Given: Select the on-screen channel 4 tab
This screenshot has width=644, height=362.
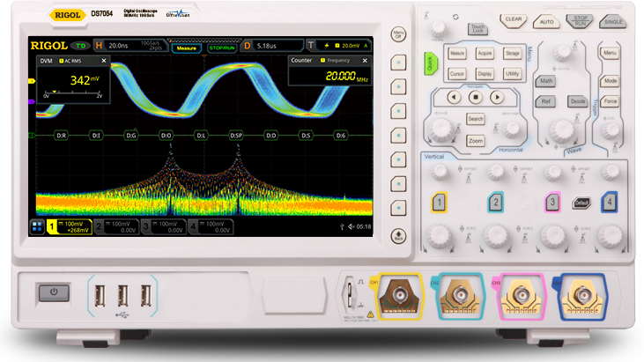Looking at the screenshot, I should pos(211,227).
